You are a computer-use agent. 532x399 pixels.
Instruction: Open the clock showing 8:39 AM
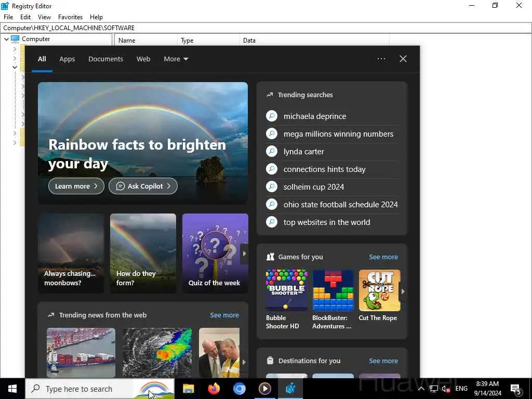click(487, 389)
